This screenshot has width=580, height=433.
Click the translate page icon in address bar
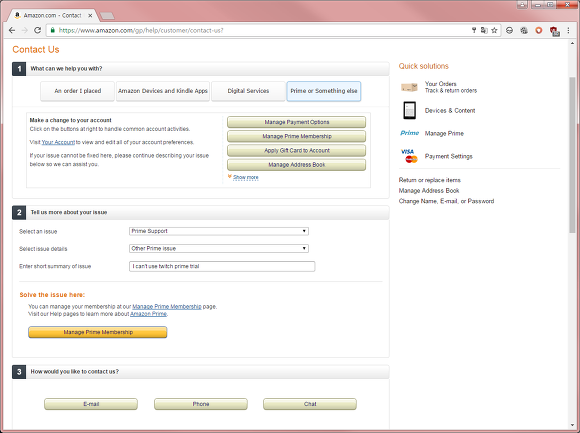484,30
